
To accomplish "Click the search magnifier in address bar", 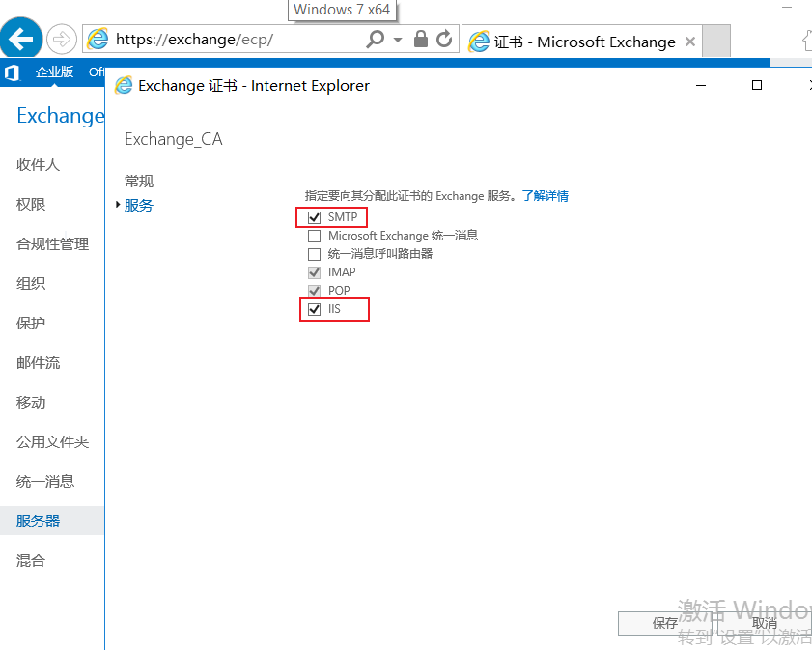I will click(375, 39).
